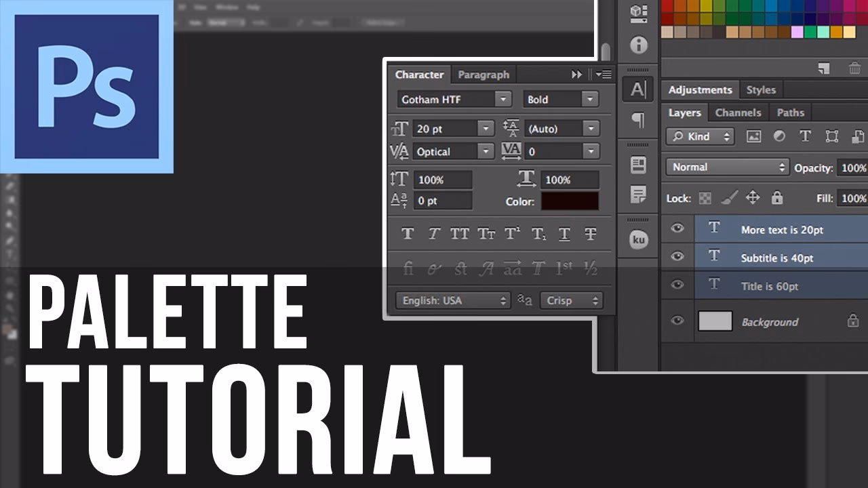Open the Paragraph panel dock icon
The image size is (868, 488).
638,121
